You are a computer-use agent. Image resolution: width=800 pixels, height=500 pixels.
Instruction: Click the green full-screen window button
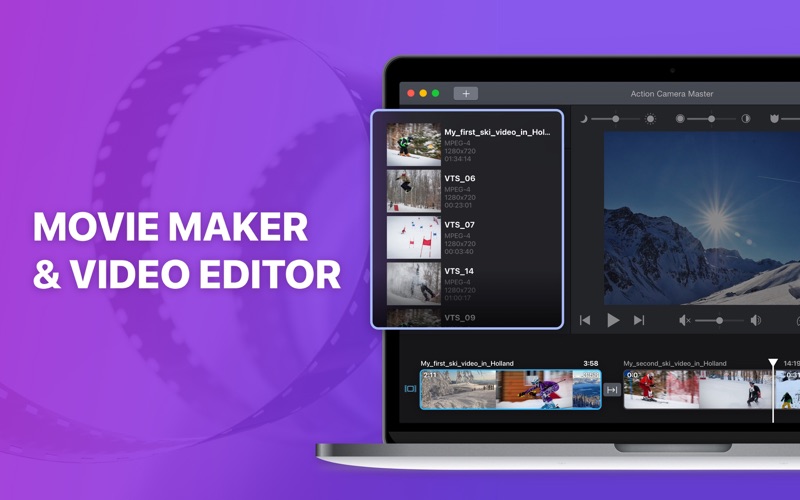click(435, 93)
